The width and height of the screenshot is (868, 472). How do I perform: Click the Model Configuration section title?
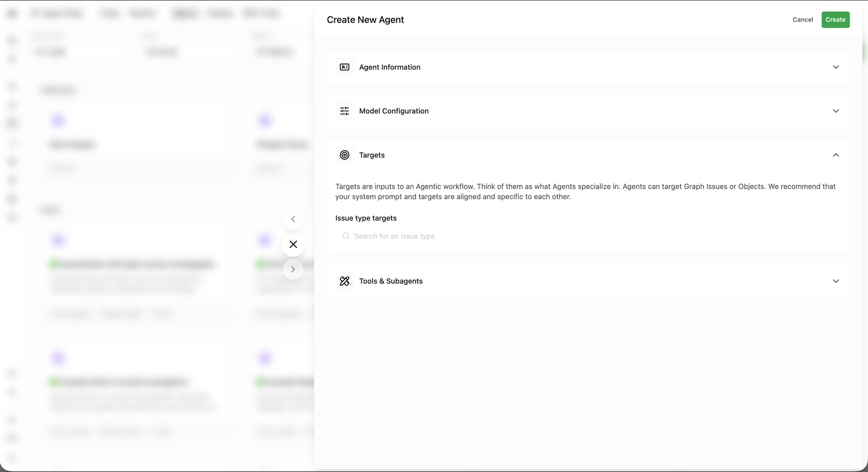pyautogui.click(x=394, y=111)
